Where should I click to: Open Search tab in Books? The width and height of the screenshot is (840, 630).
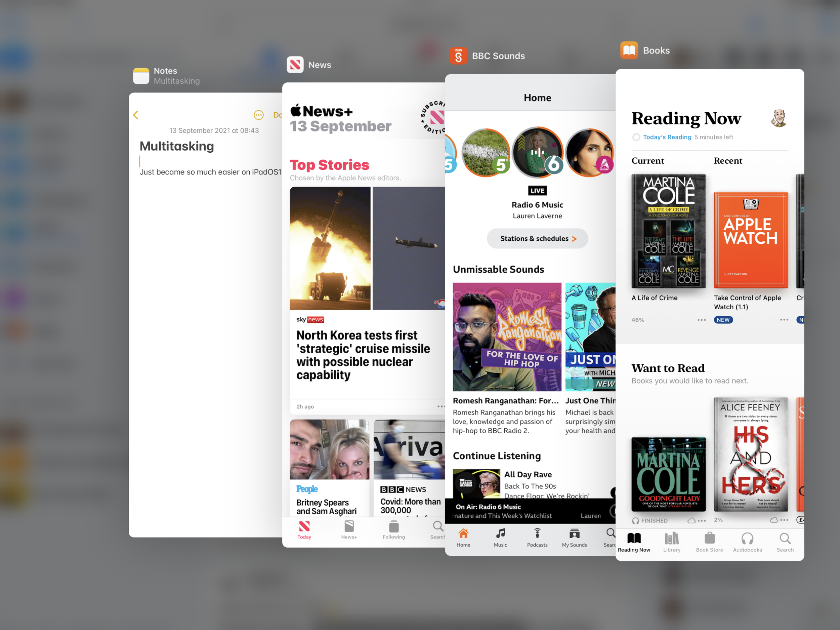pos(785,543)
